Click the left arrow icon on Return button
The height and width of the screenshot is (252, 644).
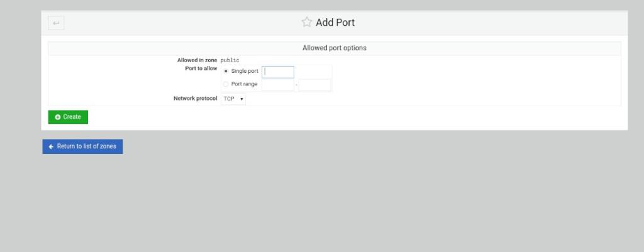click(x=51, y=146)
